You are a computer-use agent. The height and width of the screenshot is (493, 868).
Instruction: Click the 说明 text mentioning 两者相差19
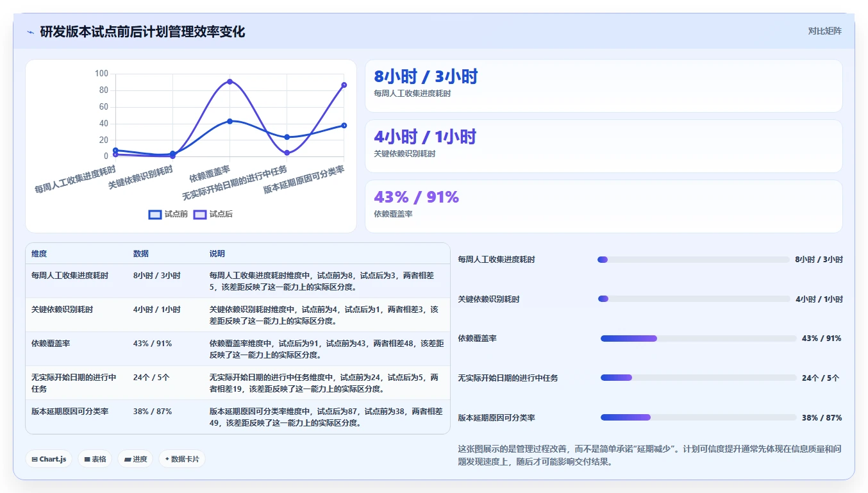point(324,383)
